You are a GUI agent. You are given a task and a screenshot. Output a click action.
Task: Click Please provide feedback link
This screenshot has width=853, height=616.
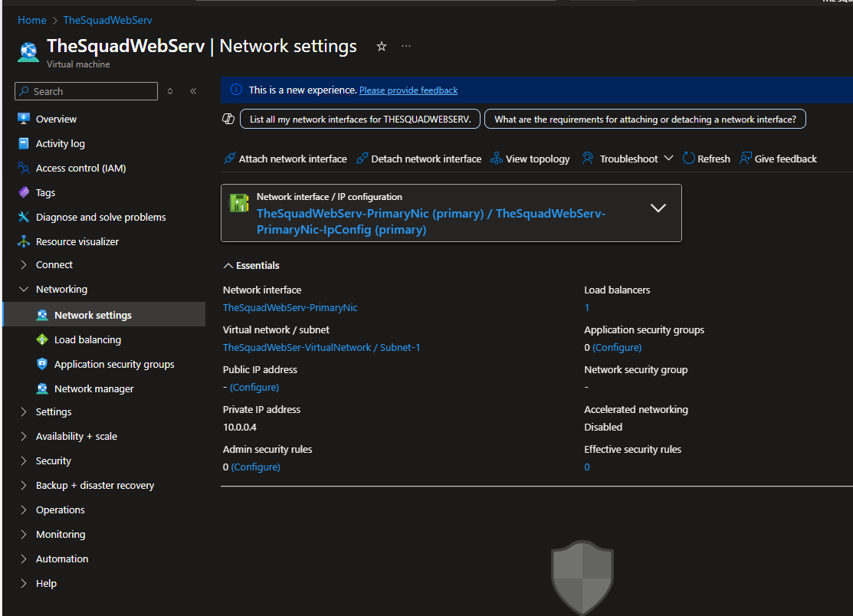tap(408, 90)
